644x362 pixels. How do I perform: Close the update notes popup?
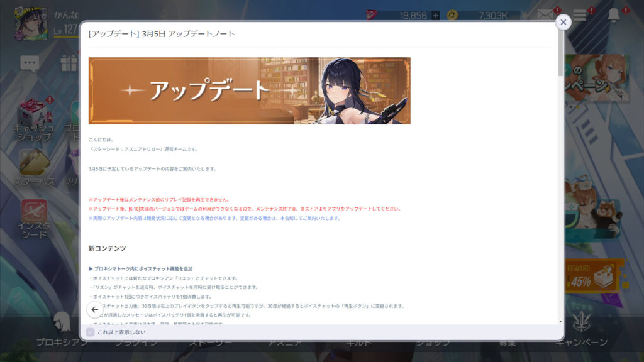point(563,22)
